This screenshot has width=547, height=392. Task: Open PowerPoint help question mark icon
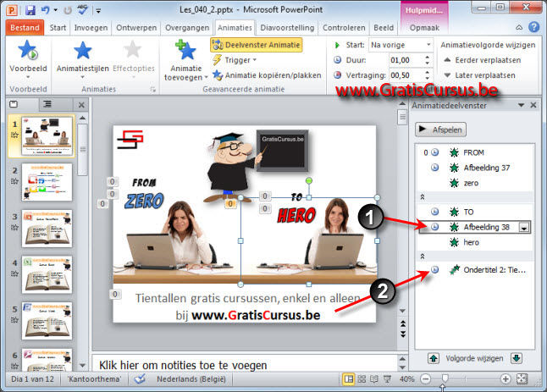click(x=533, y=27)
